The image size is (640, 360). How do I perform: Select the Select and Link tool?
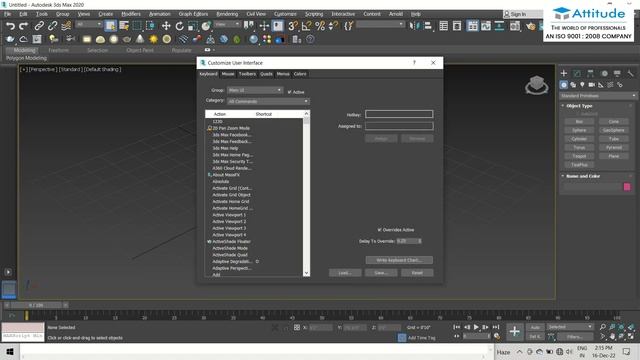(39, 26)
